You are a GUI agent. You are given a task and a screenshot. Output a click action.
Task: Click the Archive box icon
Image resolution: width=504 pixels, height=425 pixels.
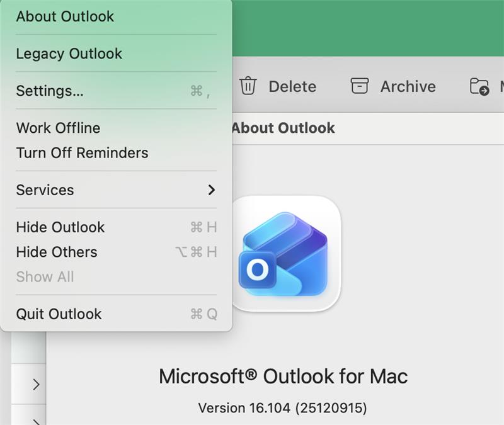tap(359, 86)
